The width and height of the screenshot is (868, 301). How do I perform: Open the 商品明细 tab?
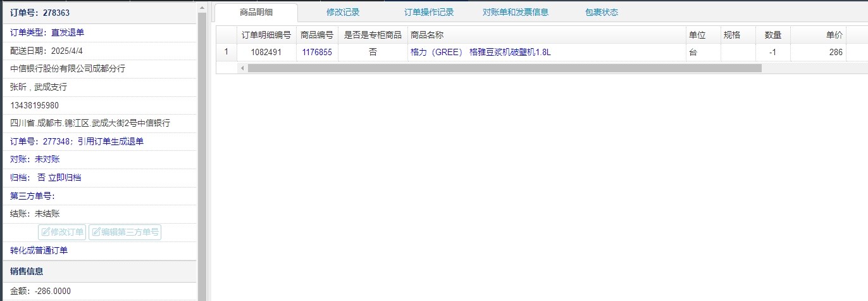point(256,13)
